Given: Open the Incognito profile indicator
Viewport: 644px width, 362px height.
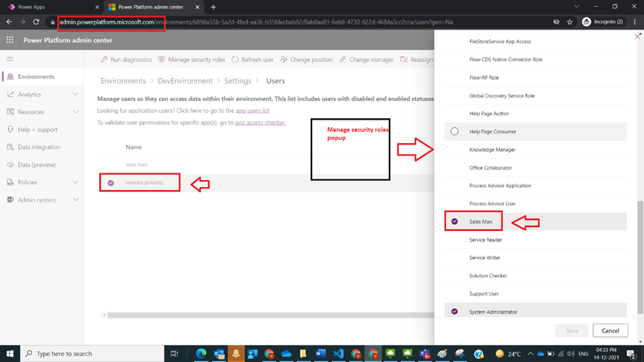Looking at the screenshot, I should pos(602,22).
